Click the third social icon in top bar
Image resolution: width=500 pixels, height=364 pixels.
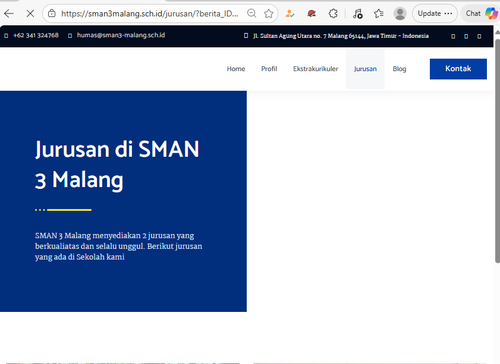pos(479,36)
